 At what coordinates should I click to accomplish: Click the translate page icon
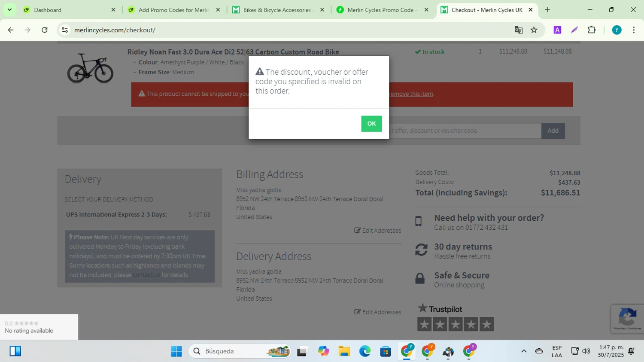[x=519, y=30]
